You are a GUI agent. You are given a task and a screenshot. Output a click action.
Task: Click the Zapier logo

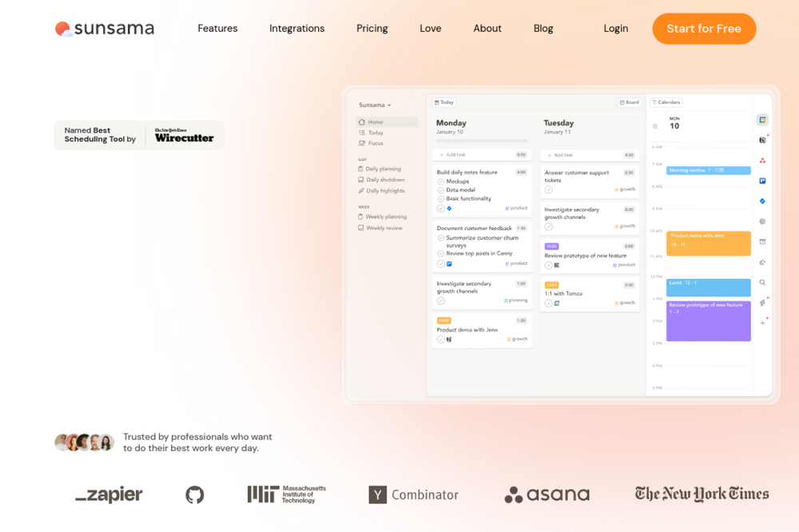click(x=109, y=494)
